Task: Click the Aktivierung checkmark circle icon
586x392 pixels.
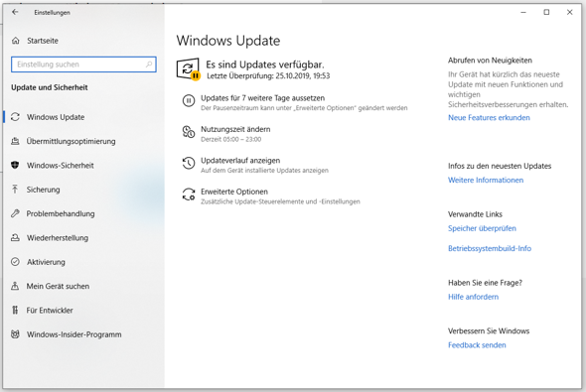Action: pyautogui.click(x=15, y=262)
